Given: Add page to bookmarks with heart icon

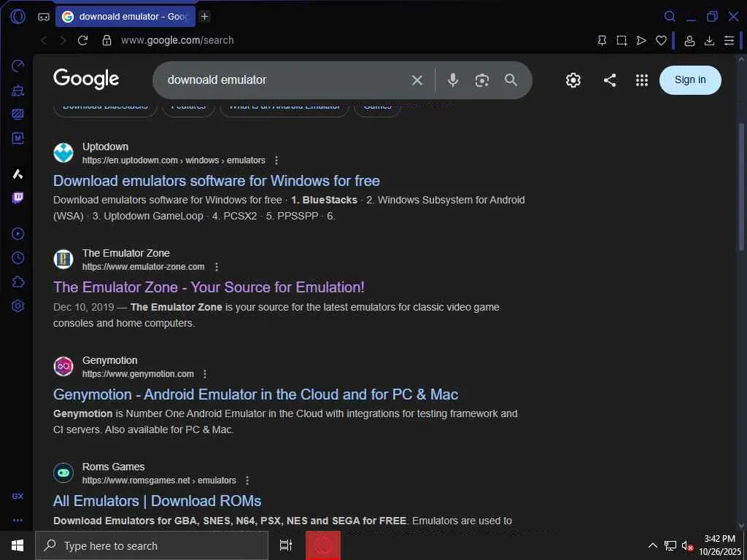Looking at the screenshot, I should pyautogui.click(x=661, y=41).
